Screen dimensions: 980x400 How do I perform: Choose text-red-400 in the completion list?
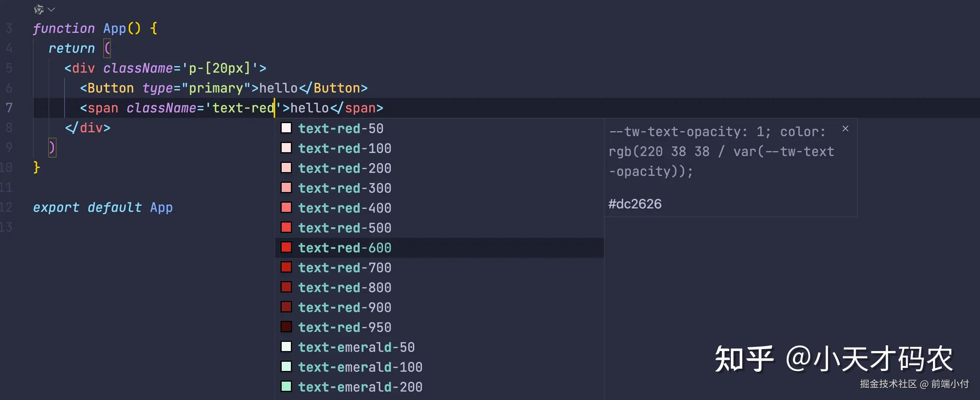pos(344,208)
